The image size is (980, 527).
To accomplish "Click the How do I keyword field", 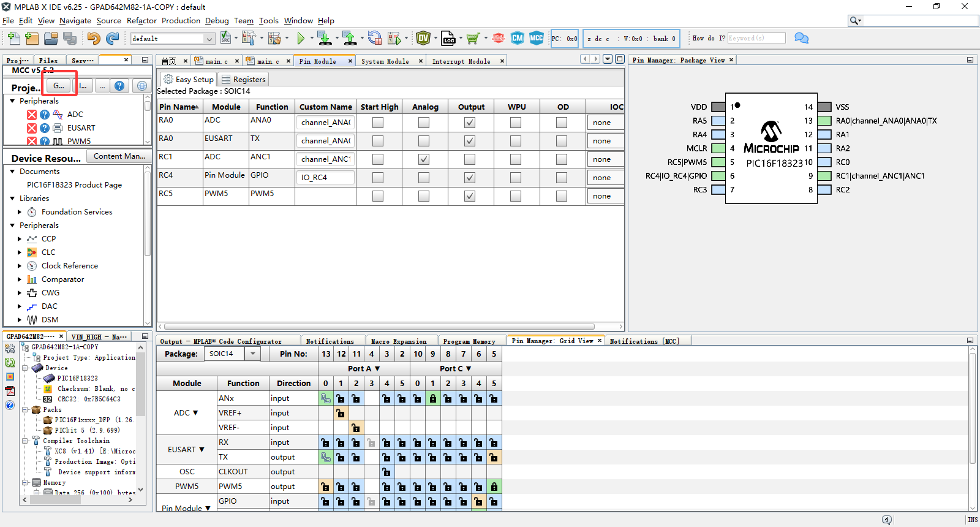I will tap(756, 38).
